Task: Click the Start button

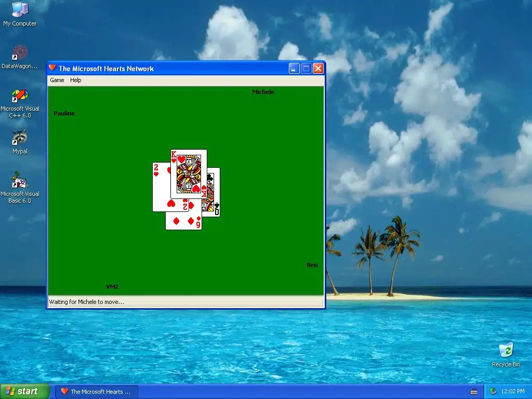Action: click(x=24, y=392)
